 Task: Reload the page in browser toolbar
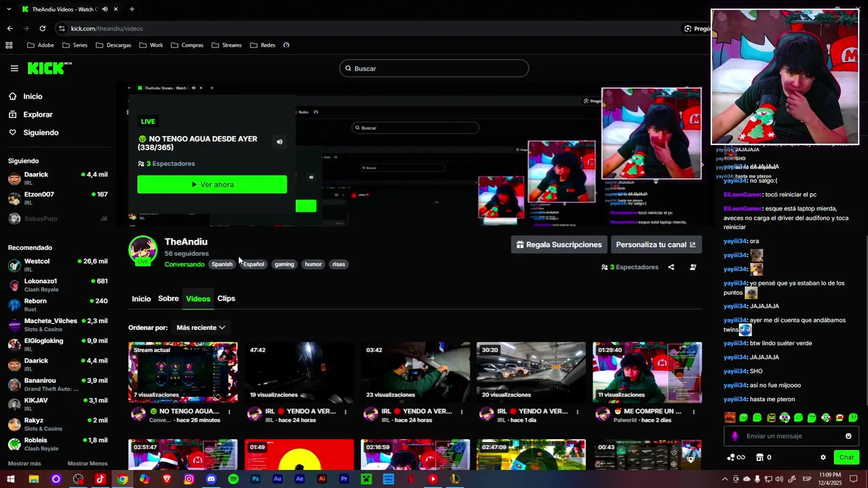42,28
